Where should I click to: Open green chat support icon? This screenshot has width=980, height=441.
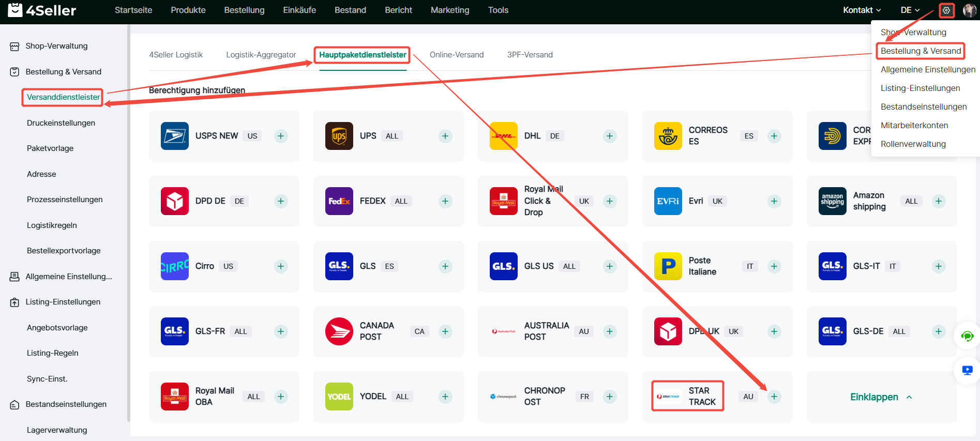click(x=967, y=337)
